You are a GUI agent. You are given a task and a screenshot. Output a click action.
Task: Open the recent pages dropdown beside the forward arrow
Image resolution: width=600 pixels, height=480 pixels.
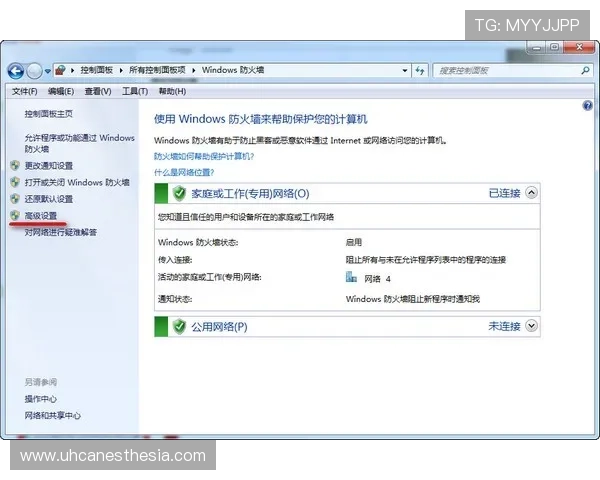[47, 71]
